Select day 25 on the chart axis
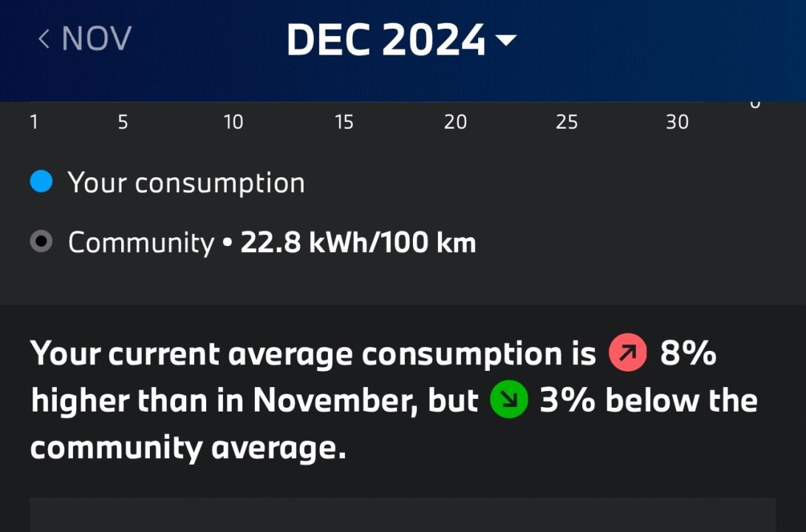806x532 pixels. coord(567,122)
